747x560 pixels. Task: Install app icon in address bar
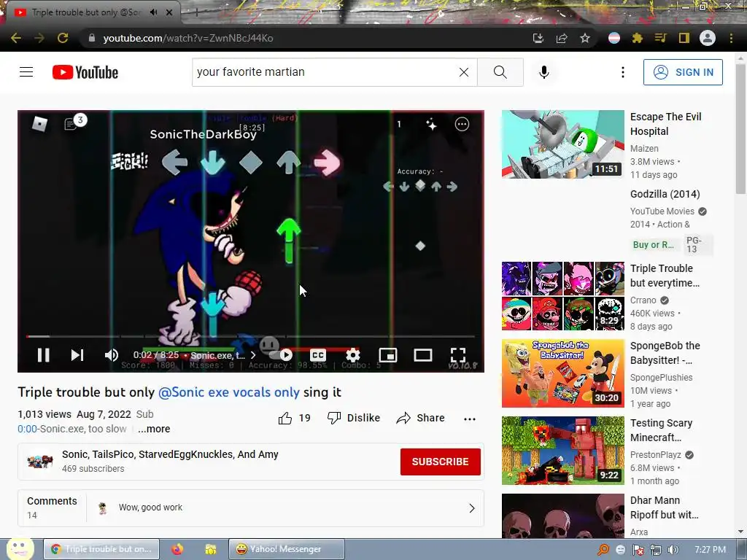coord(538,38)
